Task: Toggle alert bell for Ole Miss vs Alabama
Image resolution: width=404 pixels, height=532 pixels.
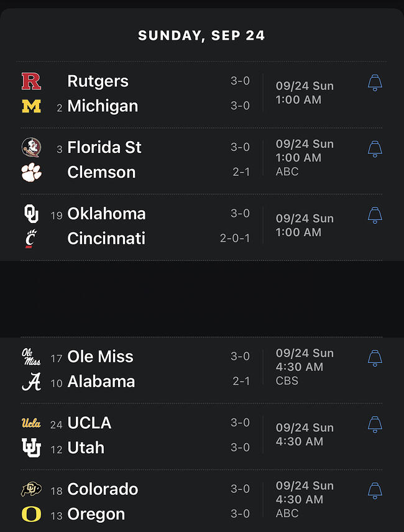Action: [x=375, y=358]
